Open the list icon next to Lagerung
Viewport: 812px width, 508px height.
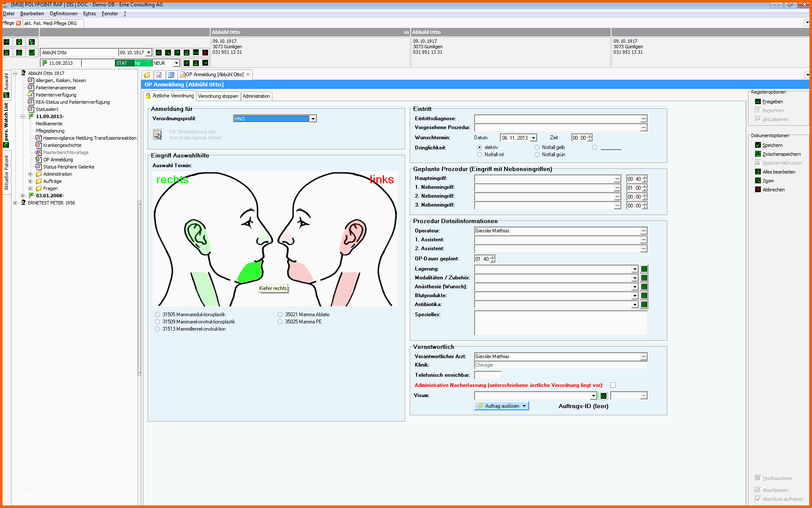coord(644,269)
